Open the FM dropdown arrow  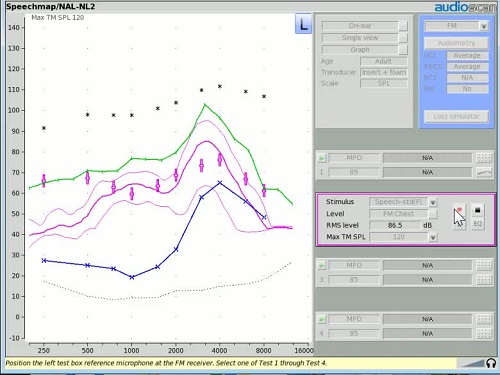coord(484,26)
